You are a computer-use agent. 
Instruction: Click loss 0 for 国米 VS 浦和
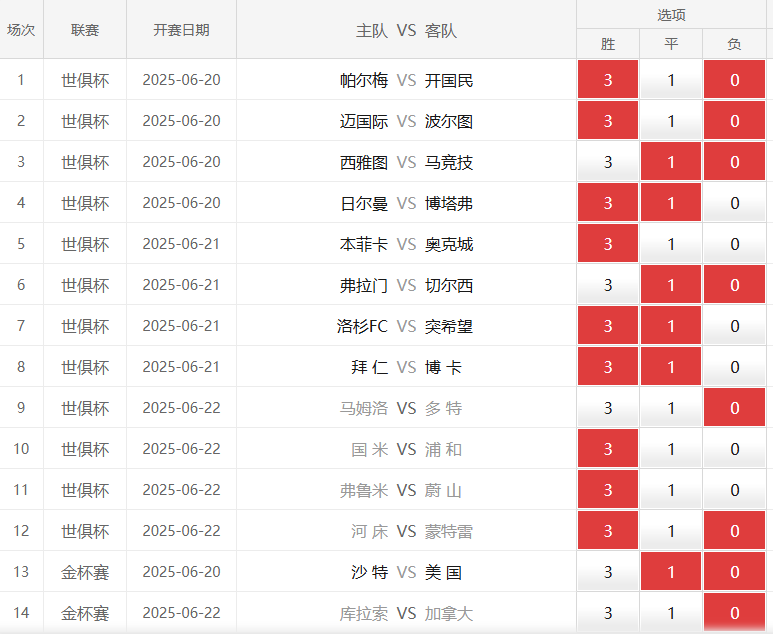pyautogui.click(x=735, y=448)
